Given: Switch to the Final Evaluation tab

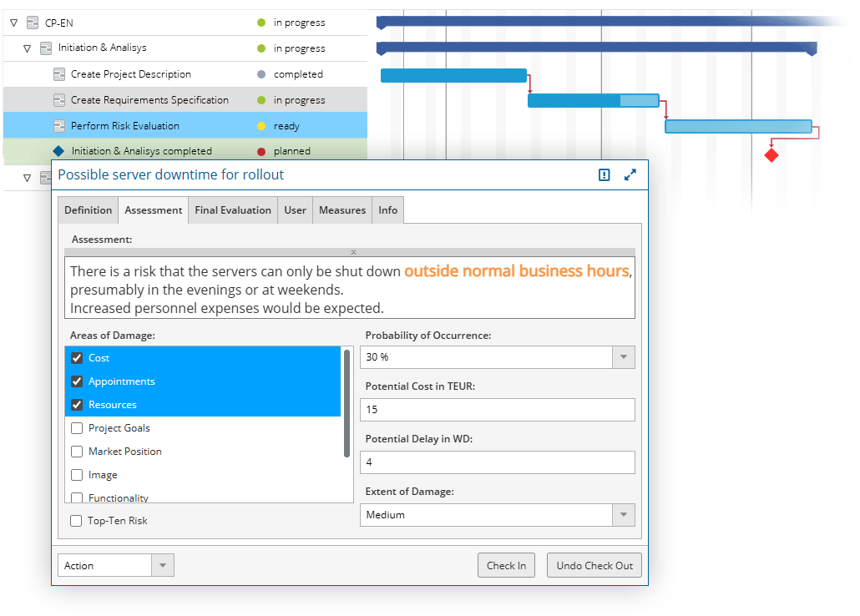Looking at the screenshot, I should 233,210.
